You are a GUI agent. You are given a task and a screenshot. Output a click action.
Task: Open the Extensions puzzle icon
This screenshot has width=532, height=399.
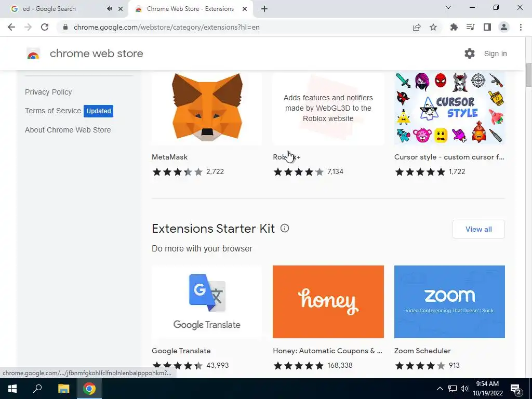point(454,27)
